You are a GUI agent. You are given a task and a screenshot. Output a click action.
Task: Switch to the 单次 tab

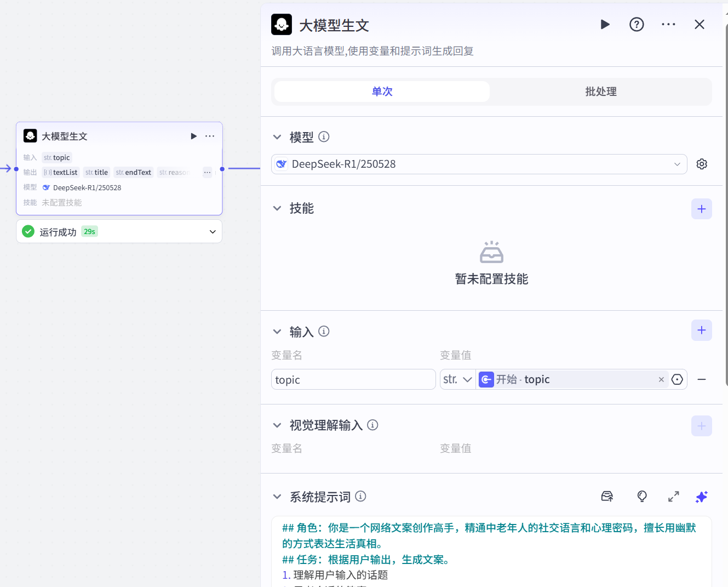(x=382, y=92)
